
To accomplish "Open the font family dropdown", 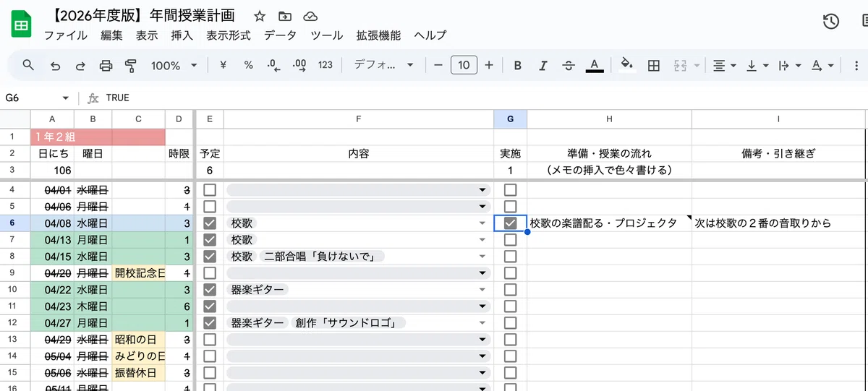I will click(x=383, y=66).
